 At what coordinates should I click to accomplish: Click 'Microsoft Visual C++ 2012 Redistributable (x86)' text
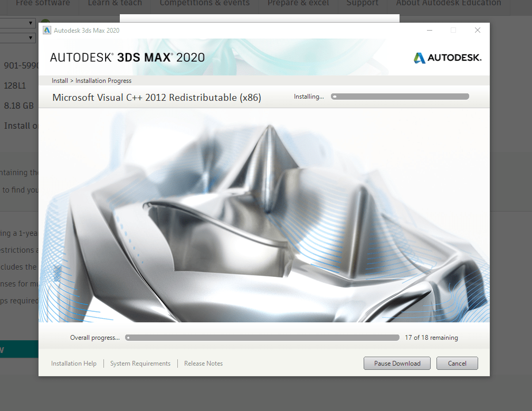(x=156, y=98)
